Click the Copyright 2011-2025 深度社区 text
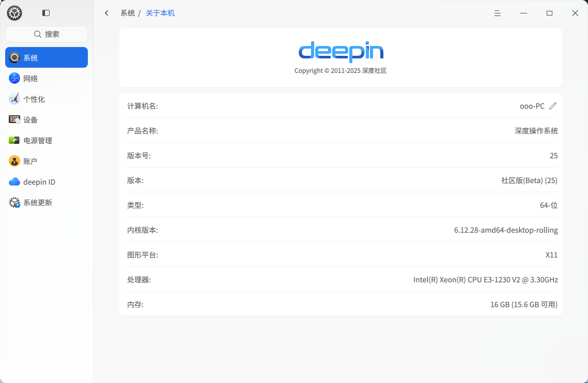 tap(341, 70)
